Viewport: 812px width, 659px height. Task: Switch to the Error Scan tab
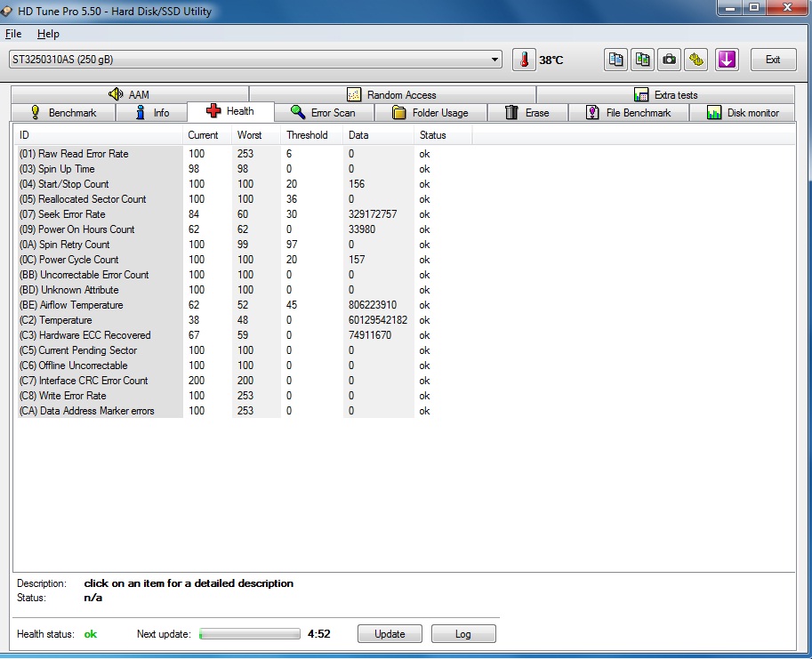(x=324, y=113)
